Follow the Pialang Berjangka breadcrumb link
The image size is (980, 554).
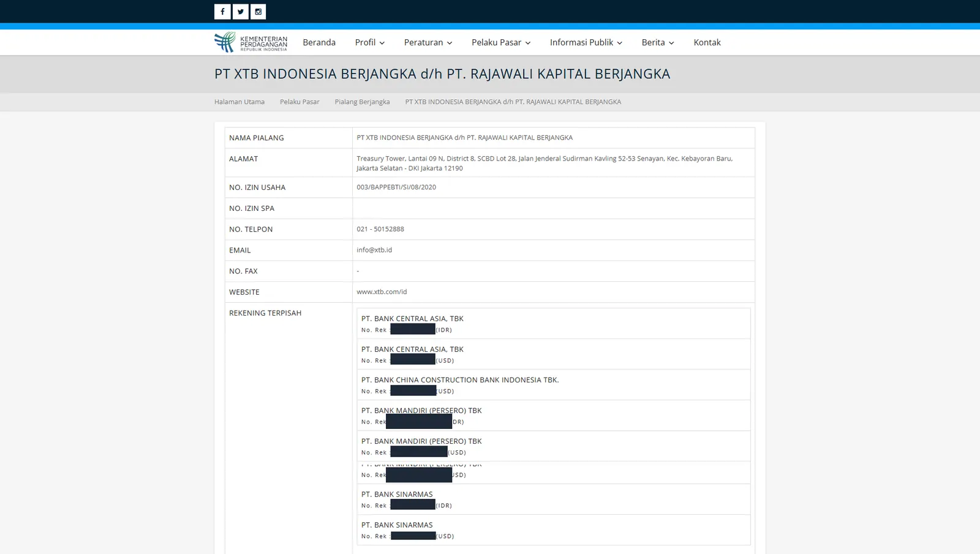(x=362, y=102)
